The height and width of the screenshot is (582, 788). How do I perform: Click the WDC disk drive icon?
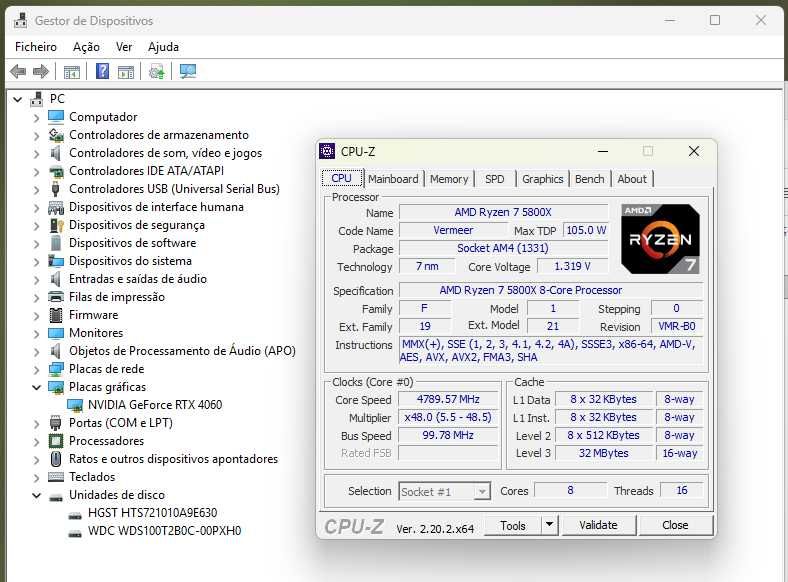coord(75,533)
